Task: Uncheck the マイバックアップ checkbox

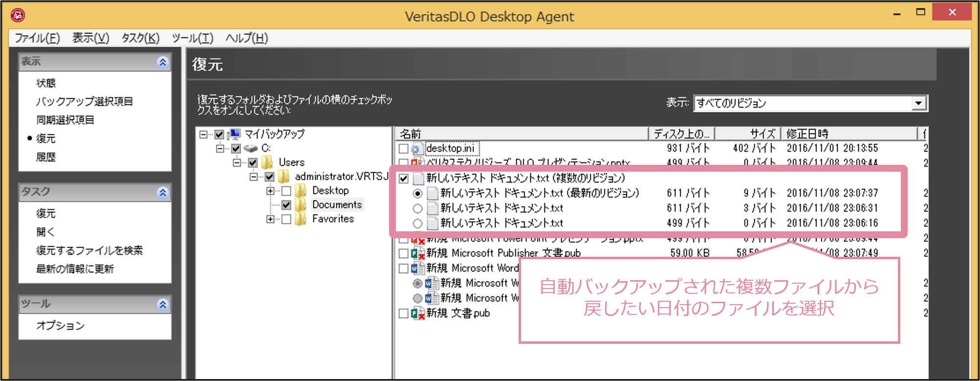Action: click(x=219, y=134)
